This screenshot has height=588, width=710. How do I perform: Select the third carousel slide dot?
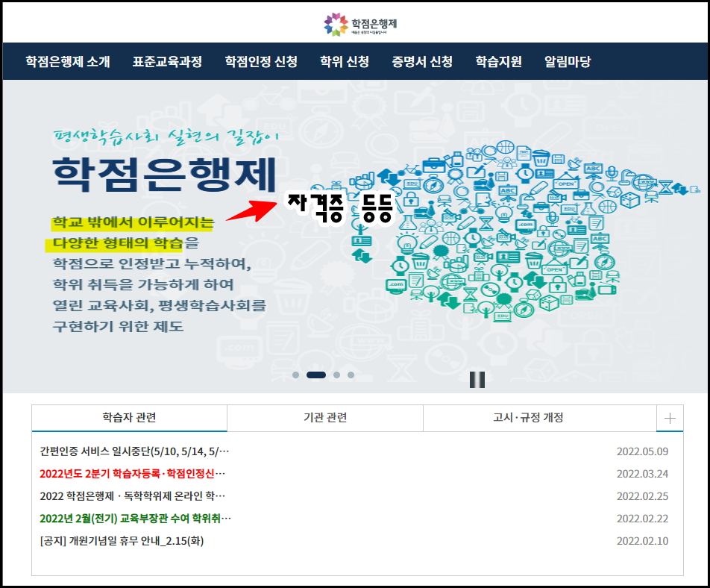tap(336, 375)
